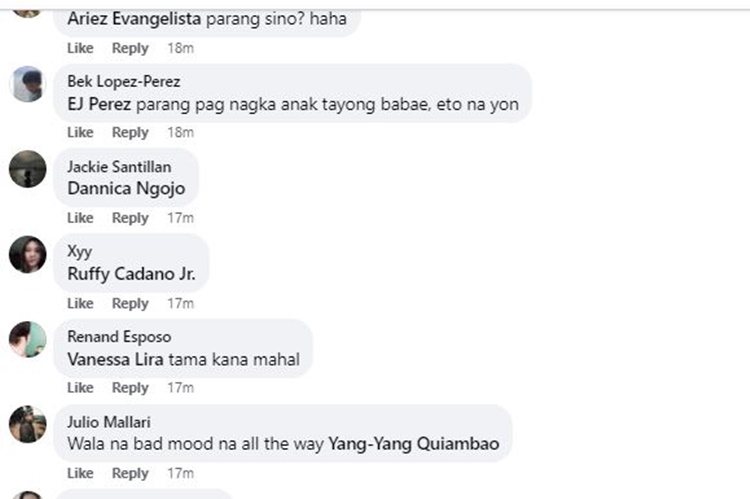Visit Vanessa Lira's tagged profile

(115, 359)
